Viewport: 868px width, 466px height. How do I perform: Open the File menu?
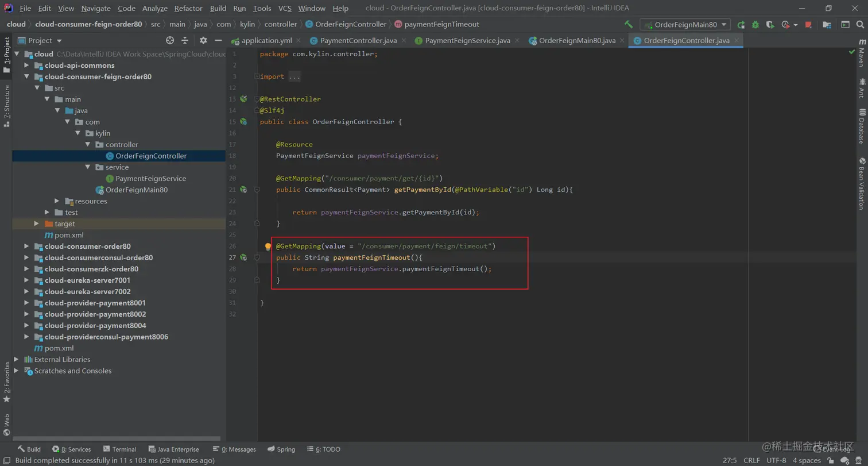tap(25, 8)
